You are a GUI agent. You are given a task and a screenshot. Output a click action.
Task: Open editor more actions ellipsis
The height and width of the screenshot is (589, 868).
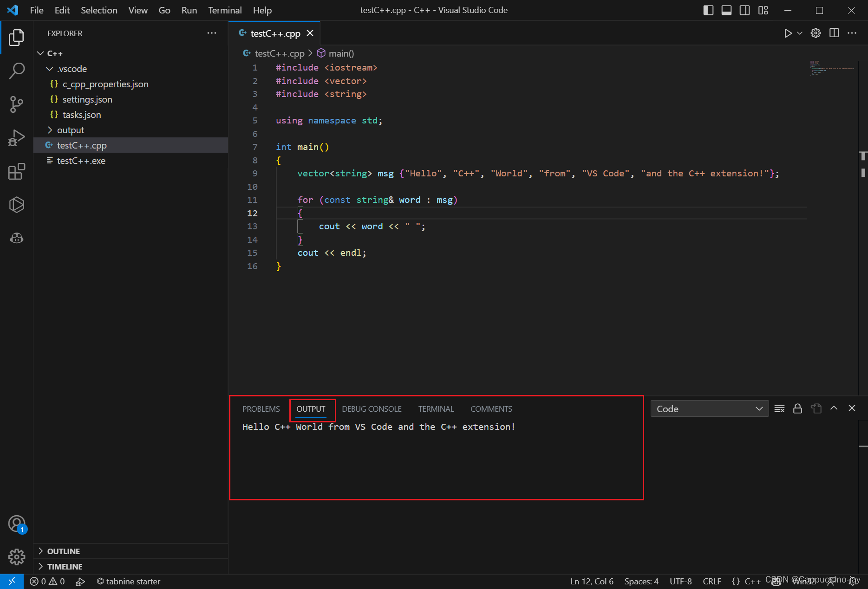tap(852, 33)
